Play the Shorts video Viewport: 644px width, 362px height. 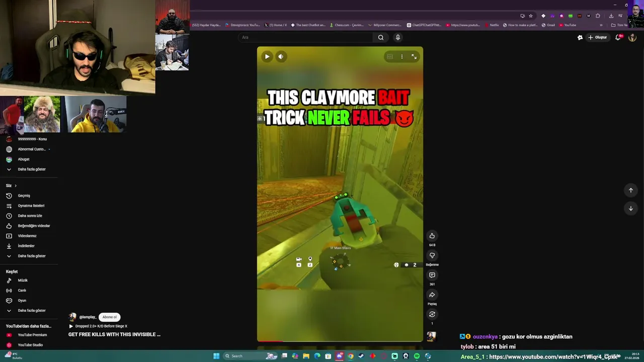267,57
